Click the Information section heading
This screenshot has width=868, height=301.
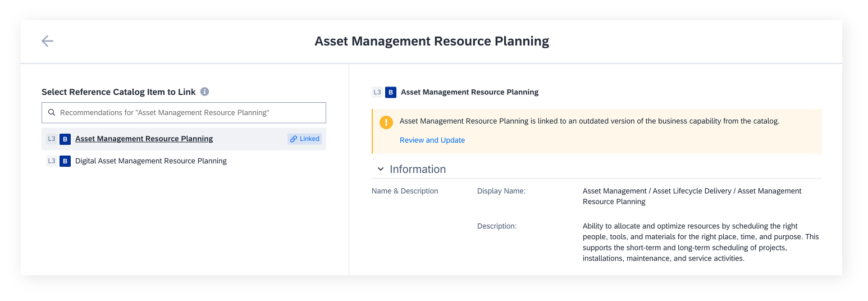point(418,169)
